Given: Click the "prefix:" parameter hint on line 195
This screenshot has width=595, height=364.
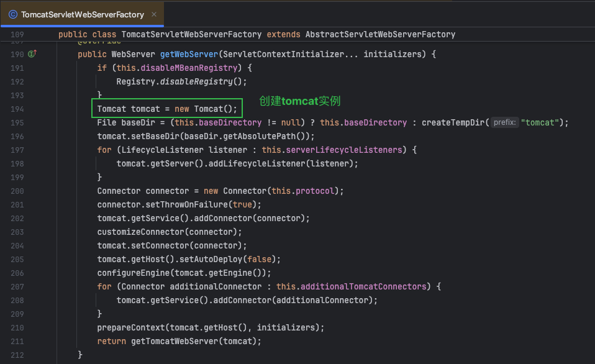Looking at the screenshot, I should pos(505,122).
